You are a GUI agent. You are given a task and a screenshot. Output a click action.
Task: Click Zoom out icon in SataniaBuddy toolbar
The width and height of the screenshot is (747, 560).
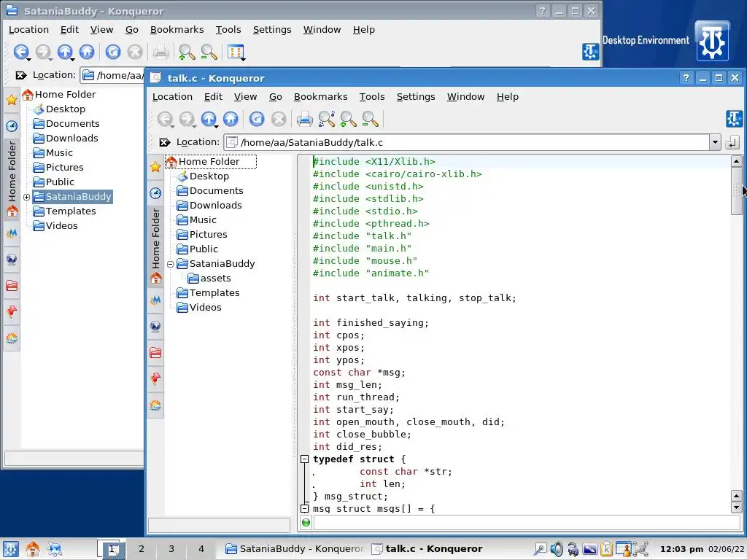tap(209, 52)
